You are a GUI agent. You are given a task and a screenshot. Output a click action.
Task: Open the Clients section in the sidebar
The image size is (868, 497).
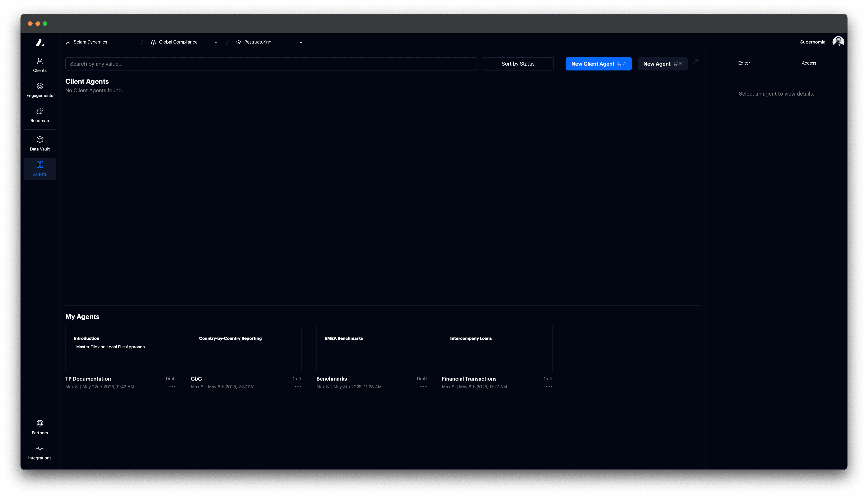click(40, 65)
